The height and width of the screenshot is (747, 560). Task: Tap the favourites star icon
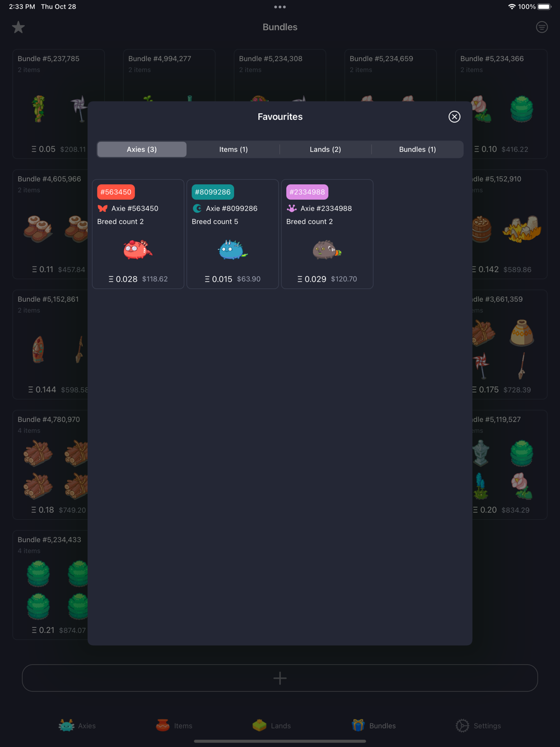18,27
